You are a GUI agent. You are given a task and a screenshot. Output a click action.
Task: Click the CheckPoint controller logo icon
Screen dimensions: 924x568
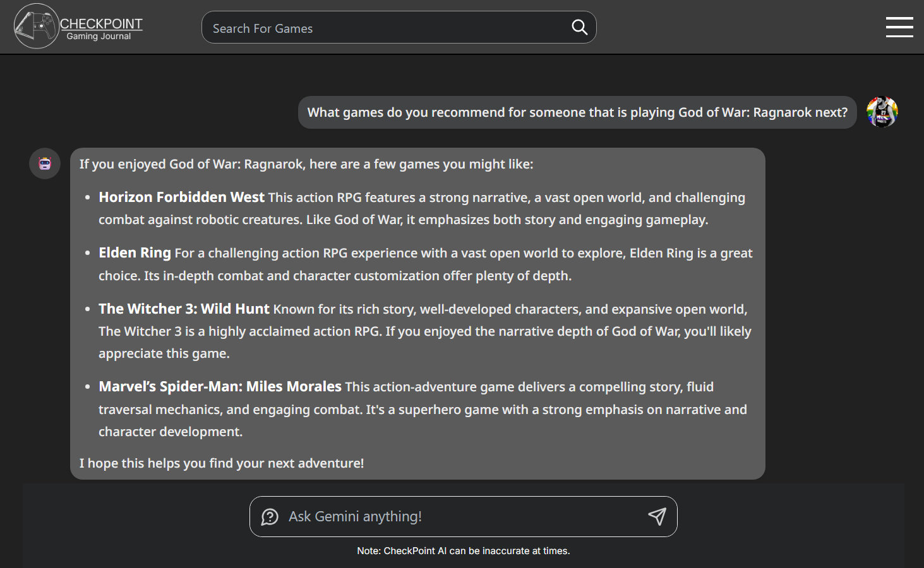coord(37,27)
